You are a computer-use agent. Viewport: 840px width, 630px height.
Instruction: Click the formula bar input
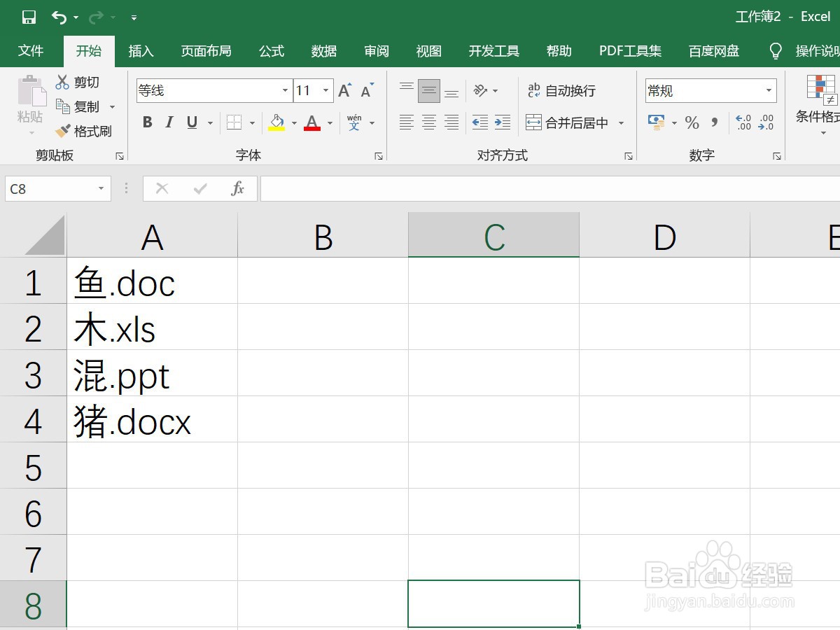click(x=550, y=188)
